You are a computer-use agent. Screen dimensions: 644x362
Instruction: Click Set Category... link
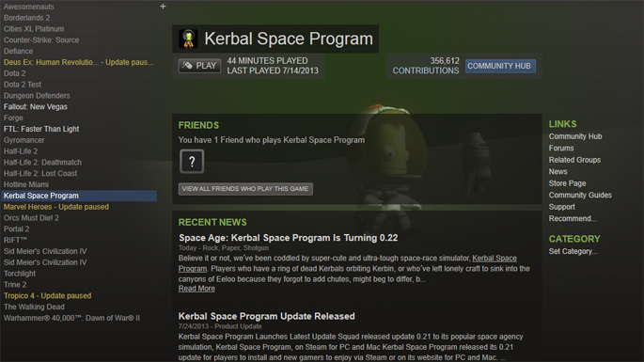pyautogui.click(x=573, y=251)
